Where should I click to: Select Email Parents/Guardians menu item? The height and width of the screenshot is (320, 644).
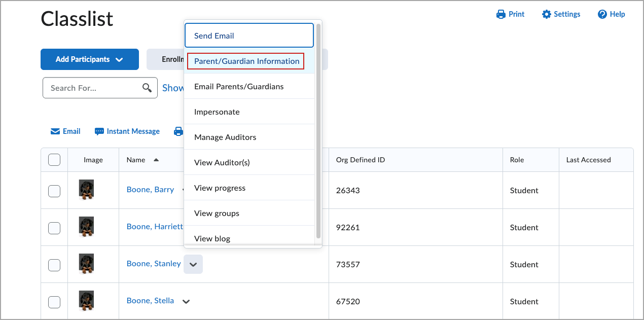[x=249, y=87]
